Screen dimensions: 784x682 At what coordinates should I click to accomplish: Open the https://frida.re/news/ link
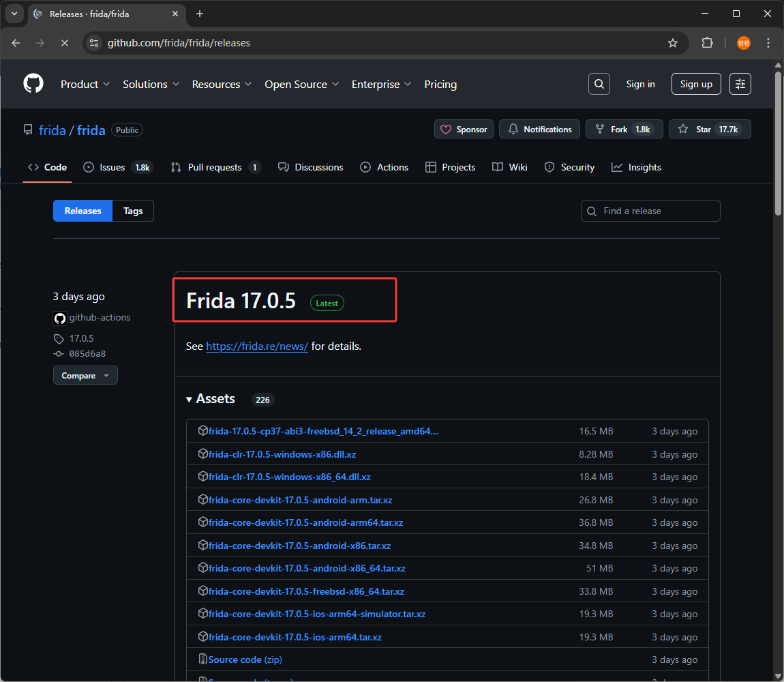pos(257,346)
